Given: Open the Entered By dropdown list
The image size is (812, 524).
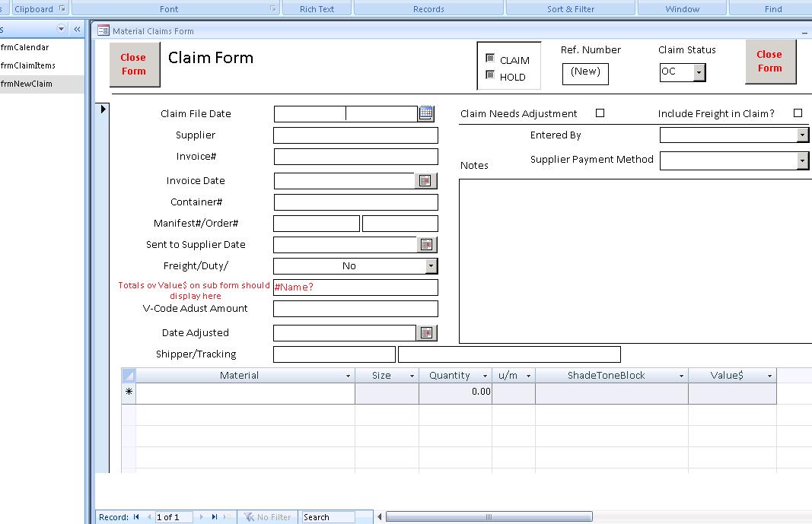Looking at the screenshot, I should [802, 135].
